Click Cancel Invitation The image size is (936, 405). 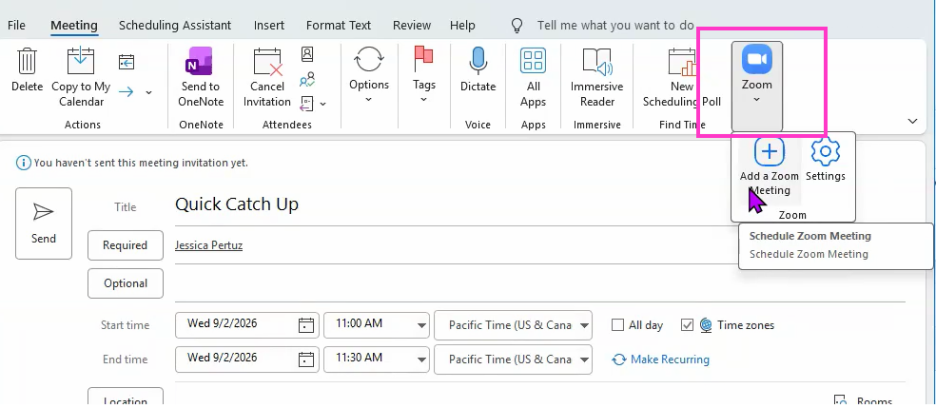(x=267, y=76)
